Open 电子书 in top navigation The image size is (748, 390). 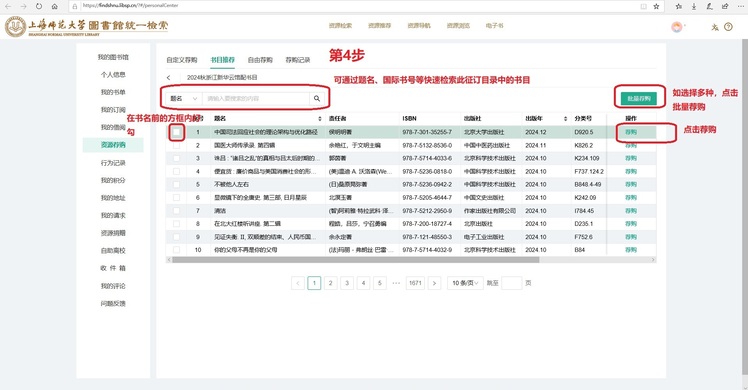click(495, 26)
